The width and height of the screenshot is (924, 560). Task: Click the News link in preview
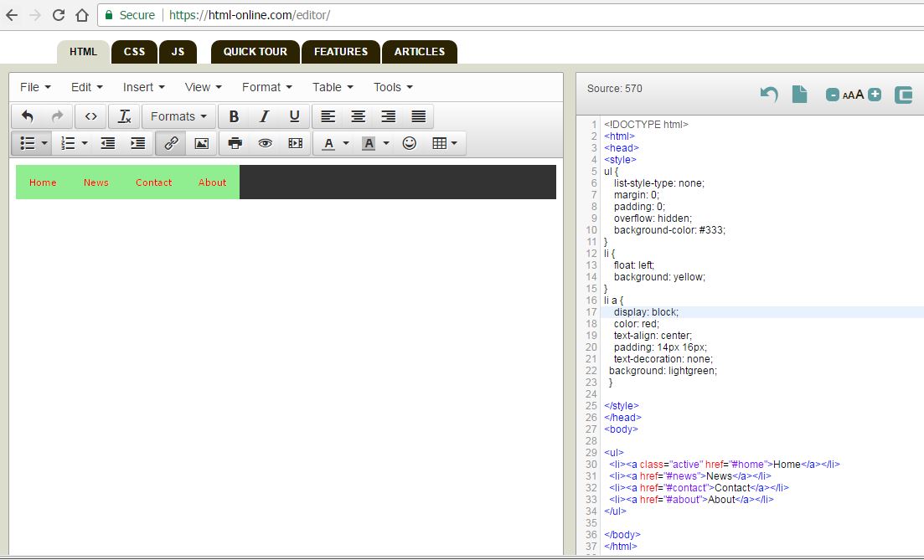[x=96, y=182]
